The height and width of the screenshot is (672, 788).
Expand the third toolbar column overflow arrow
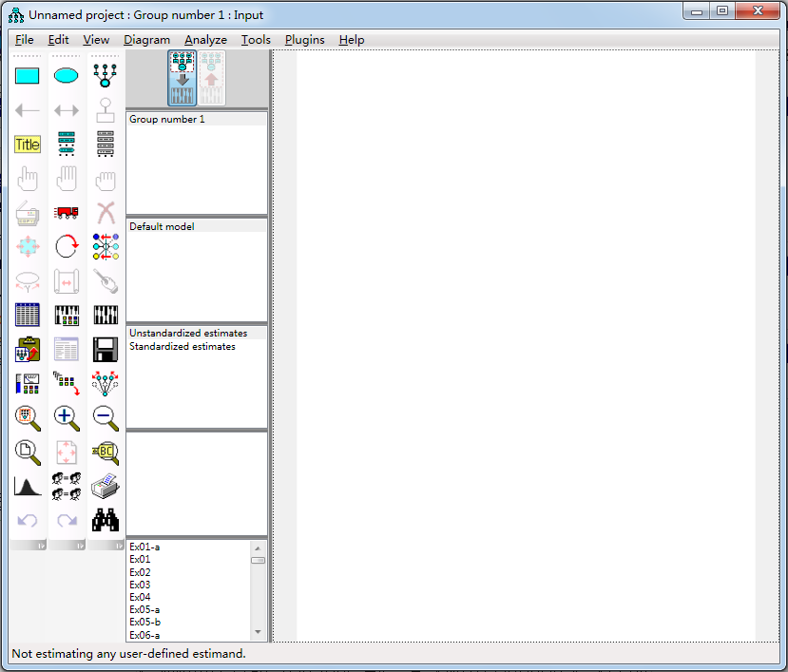(x=119, y=546)
